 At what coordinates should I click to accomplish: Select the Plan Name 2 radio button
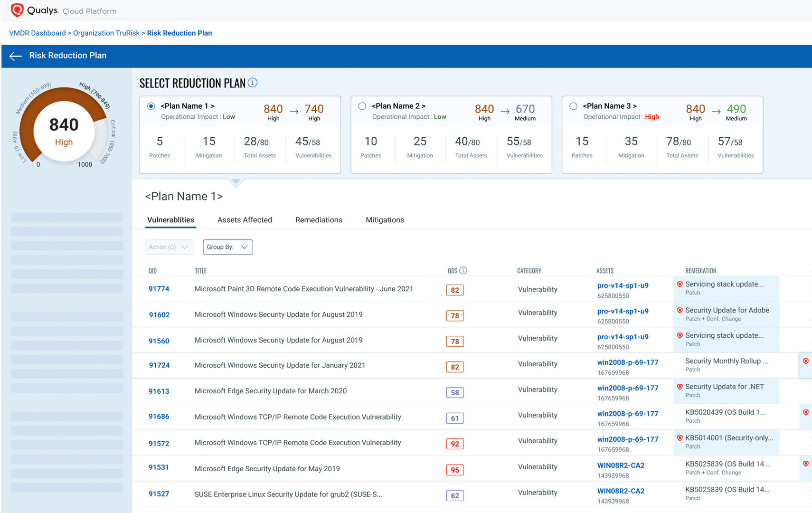(x=362, y=106)
